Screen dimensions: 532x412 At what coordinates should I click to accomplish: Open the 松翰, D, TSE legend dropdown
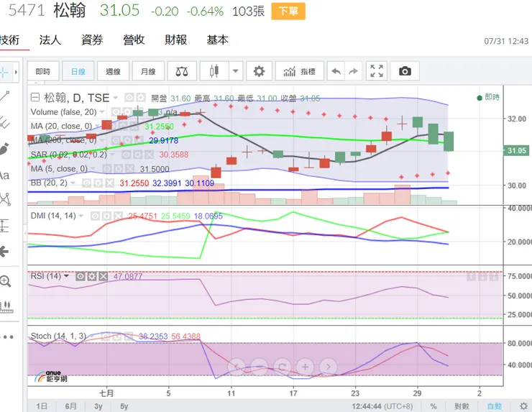pyautogui.click(x=115, y=98)
